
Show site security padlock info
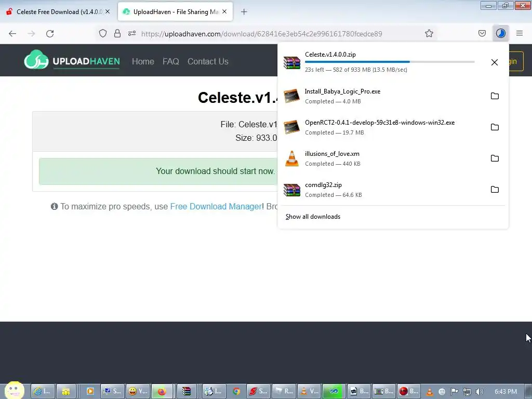point(117,33)
